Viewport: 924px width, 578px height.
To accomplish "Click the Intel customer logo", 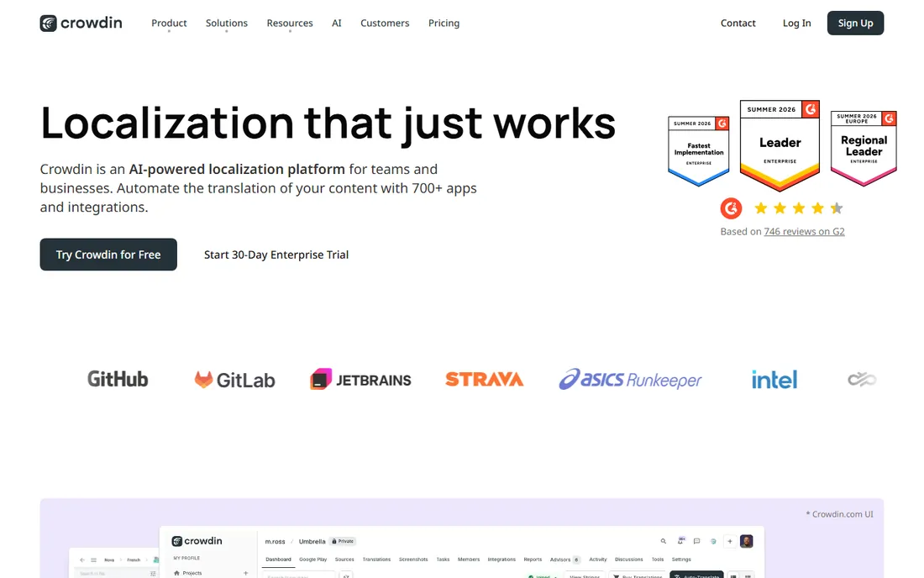I will tap(774, 380).
